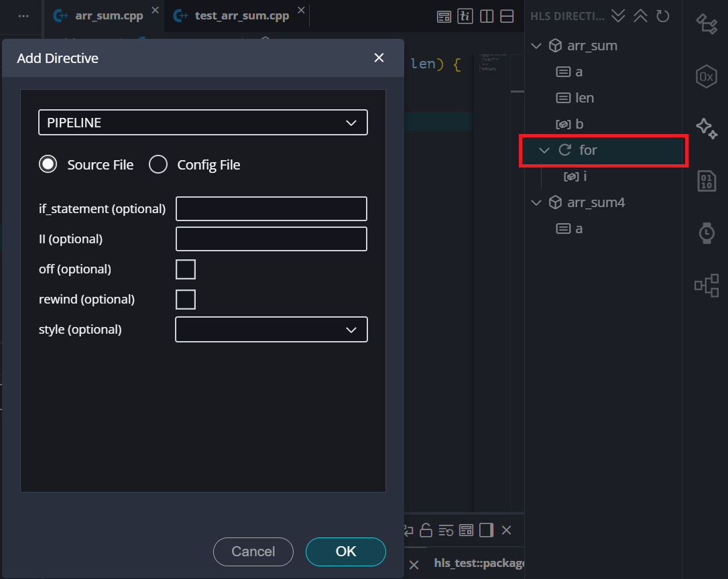Collapse the arr_sum tree node

click(x=536, y=46)
